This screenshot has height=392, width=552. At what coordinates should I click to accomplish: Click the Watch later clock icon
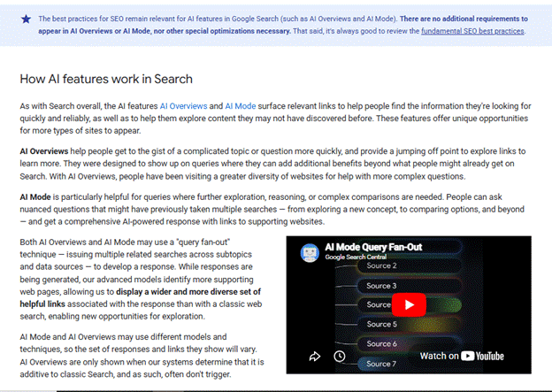(x=340, y=357)
